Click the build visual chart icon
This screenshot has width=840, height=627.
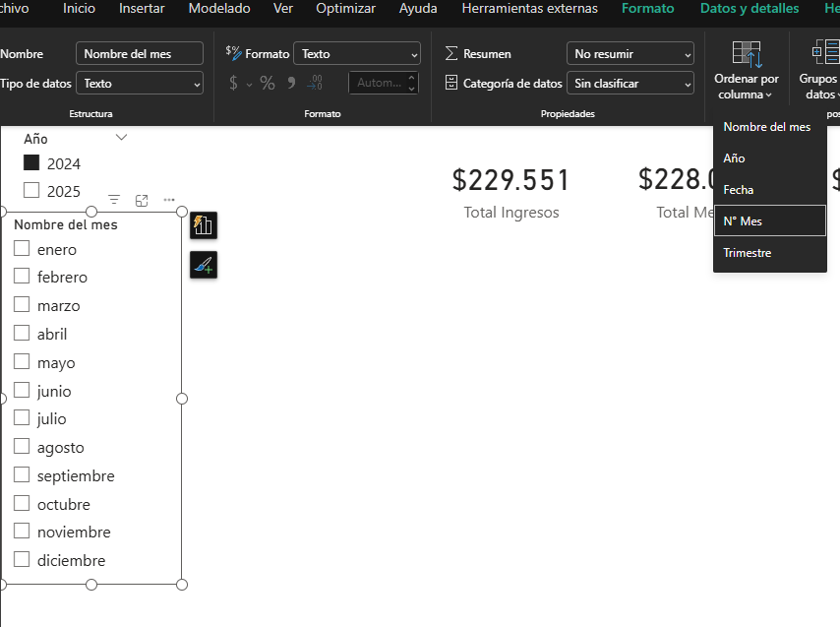pyautogui.click(x=204, y=225)
